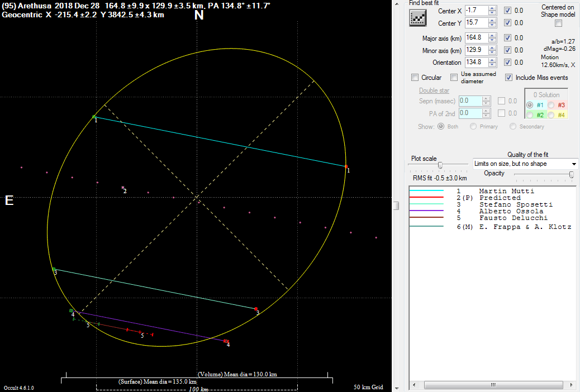Increase Major axis with the up arrow
The image size is (580, 392).
tap(492, 36)
